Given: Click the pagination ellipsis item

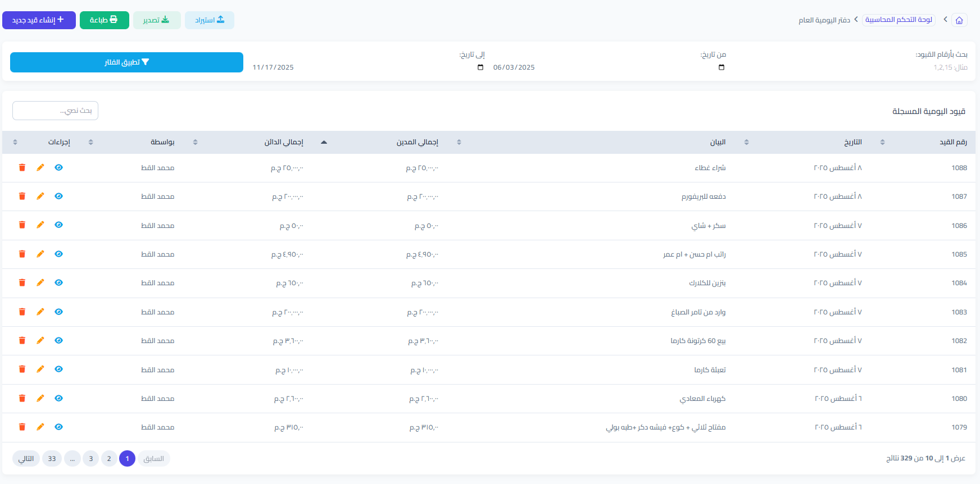Looking at the screenshot, I should click(72, 459).
